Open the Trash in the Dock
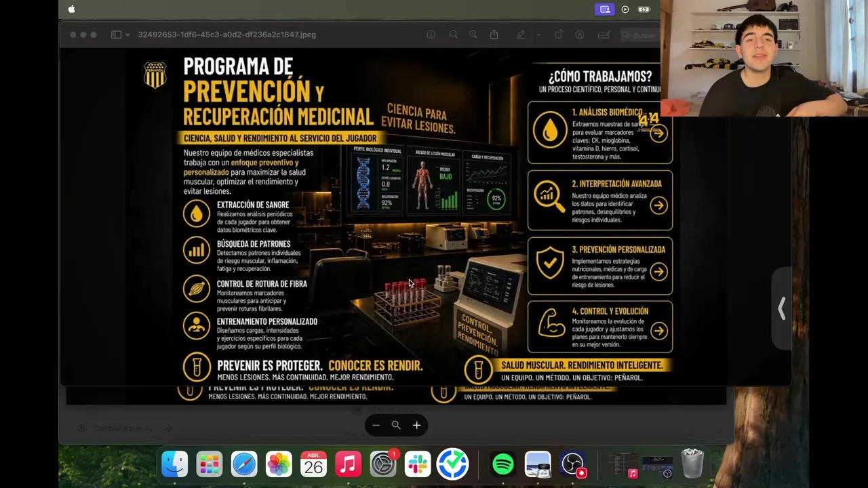This screenshot has height=488, width=868. 692,464
